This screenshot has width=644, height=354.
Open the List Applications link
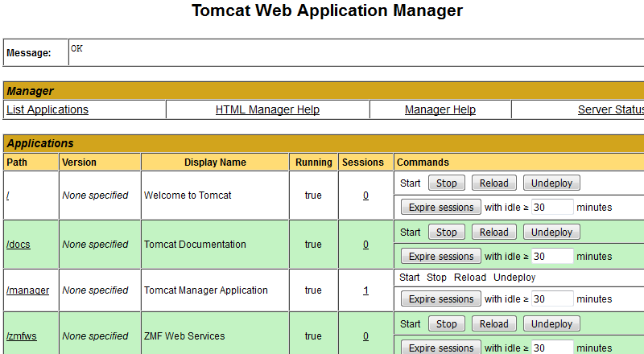pyautogui.click(x=47, y=109)
